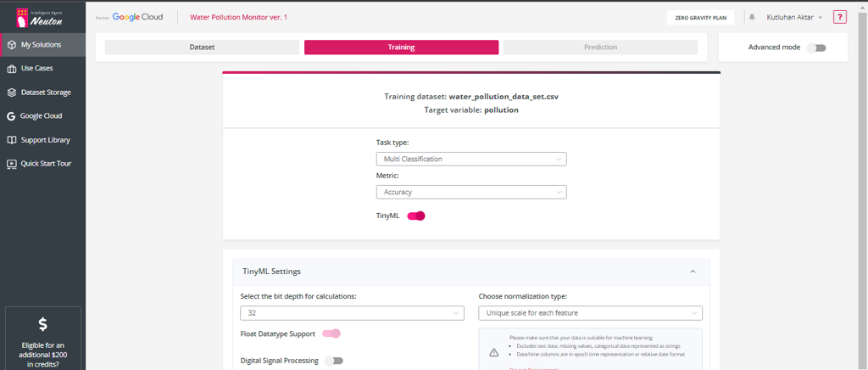Viewport: 868px width, 370px height.
Task: Collapse the TinyML Settings section
Action: (x=693, y=272)
